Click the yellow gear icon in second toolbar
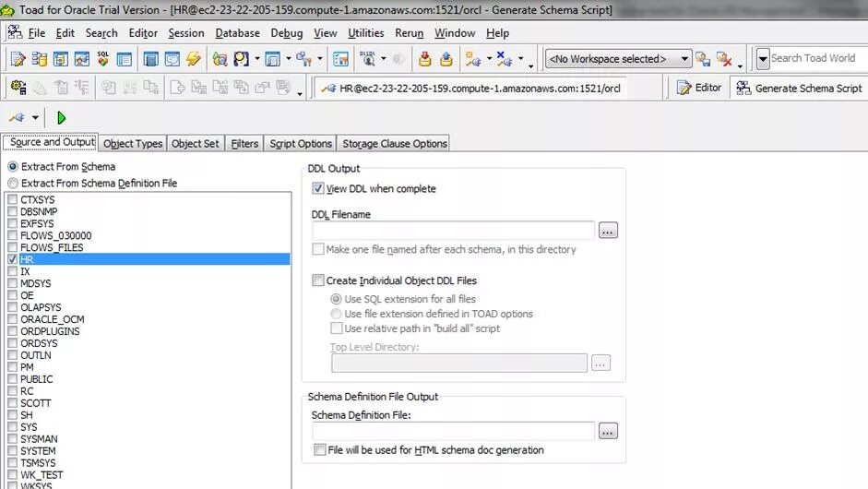868x489 pixels. tap(18, 87)
